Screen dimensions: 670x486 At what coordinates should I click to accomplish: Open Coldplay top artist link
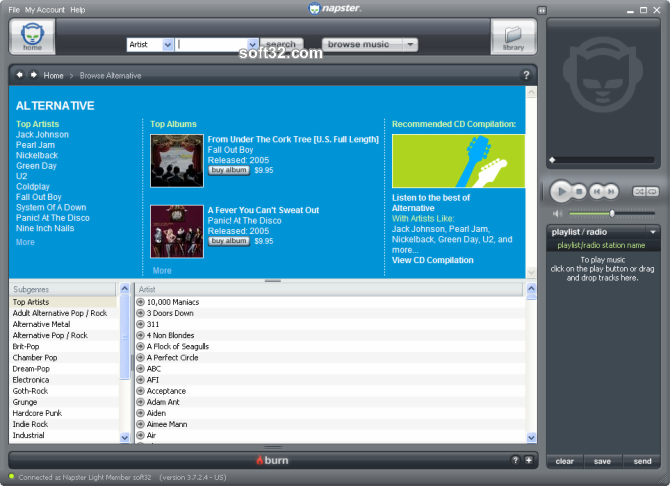coord(33,186)
